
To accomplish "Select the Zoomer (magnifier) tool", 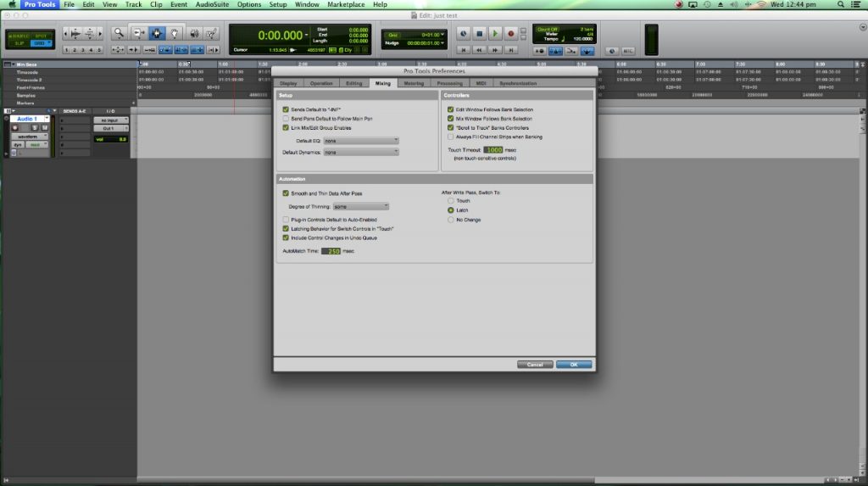I will [x=119, y=34].
